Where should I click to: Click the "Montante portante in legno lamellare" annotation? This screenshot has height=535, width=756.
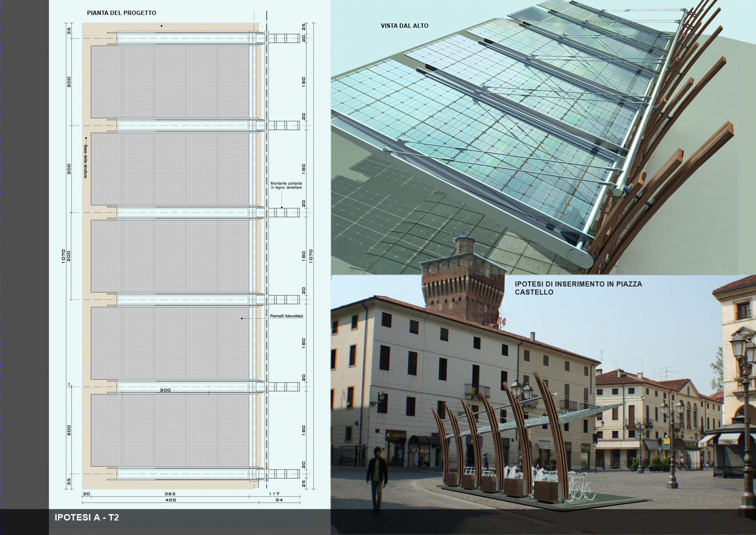tap(286, 186)
